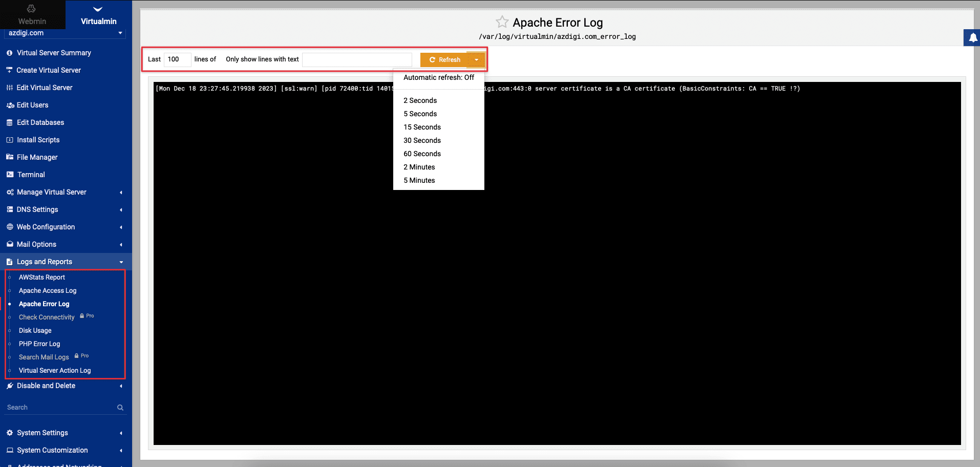Screen dimensions: 980x467
Task: Click the Edit Databases icon
Action: [x=10, y=122]
